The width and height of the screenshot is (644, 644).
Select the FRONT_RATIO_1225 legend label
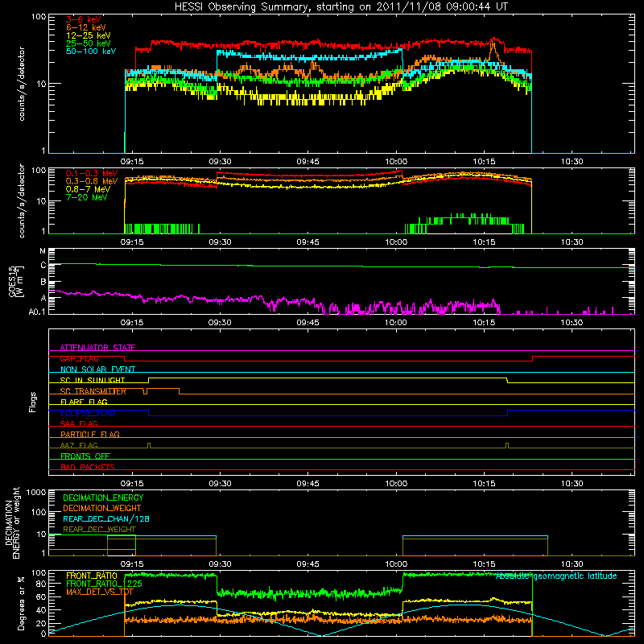[104, 584]
